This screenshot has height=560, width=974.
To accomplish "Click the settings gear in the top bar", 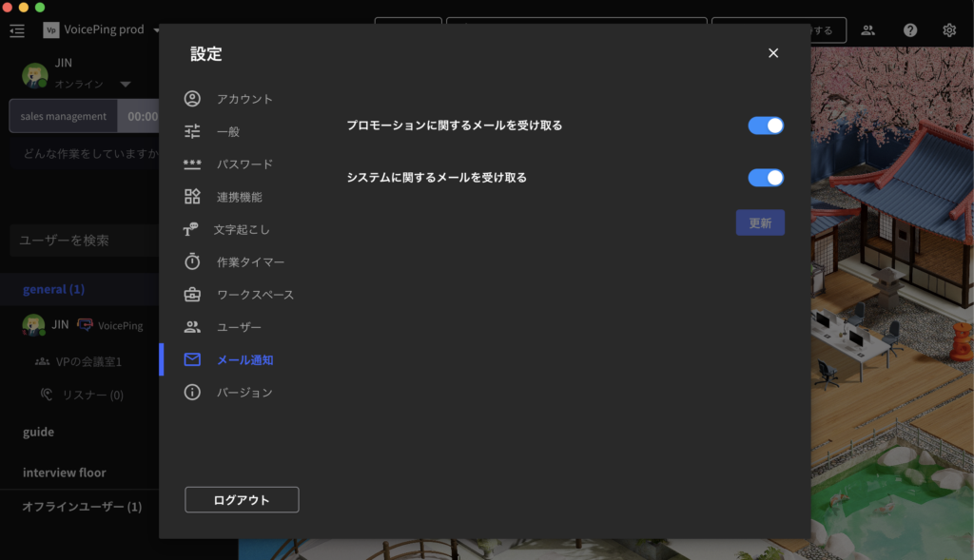I will [948, 29].
